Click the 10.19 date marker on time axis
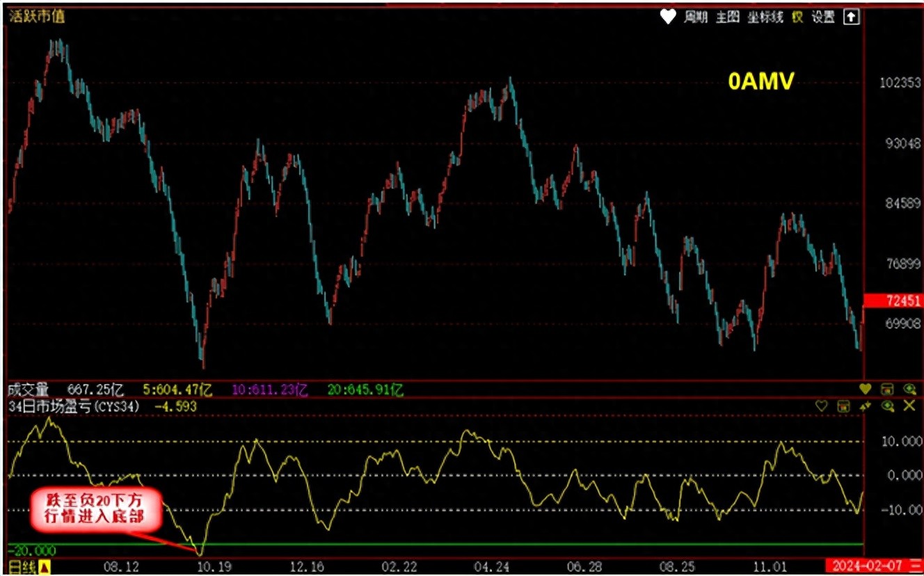This screenshot has width=924, height=576. coord(214,567)
